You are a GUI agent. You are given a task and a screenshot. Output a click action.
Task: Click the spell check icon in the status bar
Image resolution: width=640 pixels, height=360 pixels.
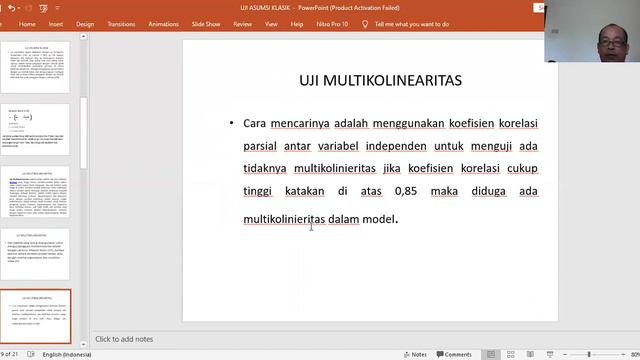pos(31,354)
